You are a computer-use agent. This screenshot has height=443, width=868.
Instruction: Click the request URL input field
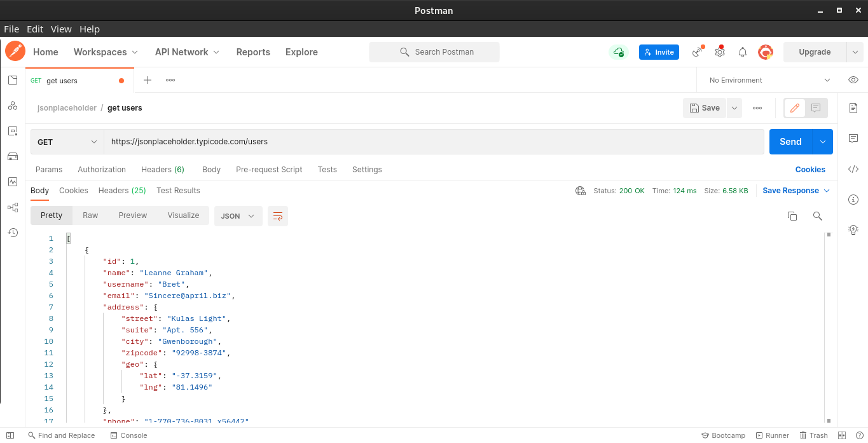click(434, 142)
